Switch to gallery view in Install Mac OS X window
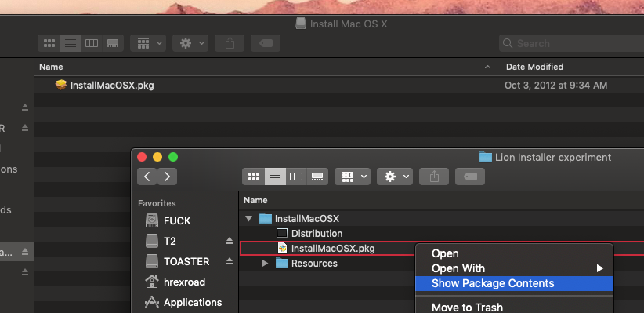This screenshot has height=313, width=644. (x=113, y=43)
